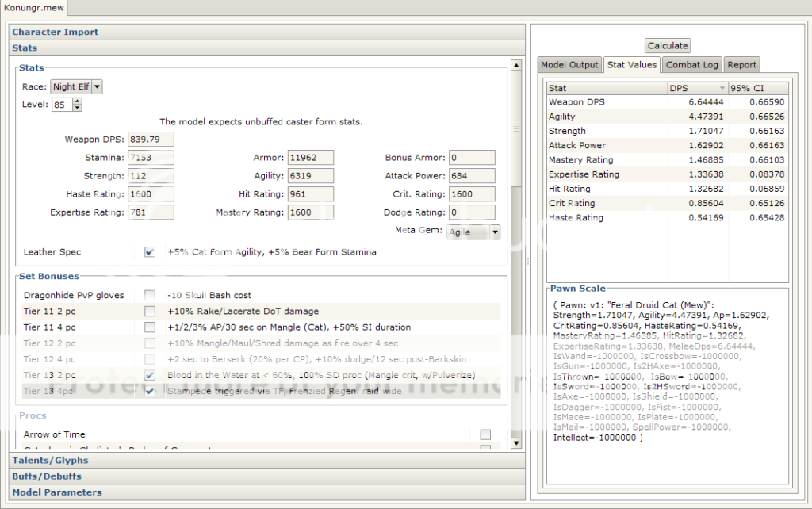Expand the Character Import section
The width and height of the screenshot is (812, 509).
pyautogui.click(x=267, y=32)
